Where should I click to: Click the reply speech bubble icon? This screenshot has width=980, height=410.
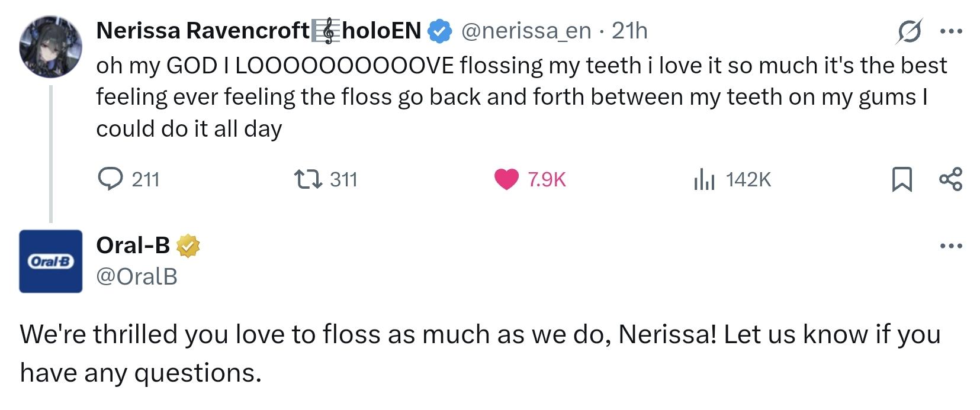click(x=110, y=179)
